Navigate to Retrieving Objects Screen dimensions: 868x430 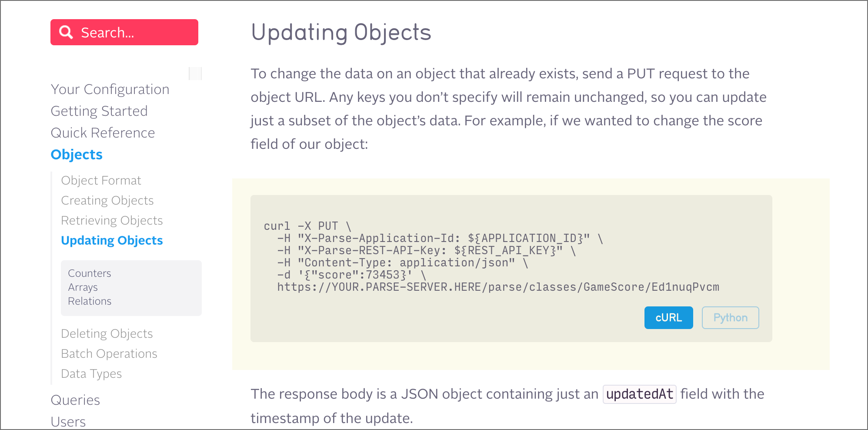click(x=112, y=220)
